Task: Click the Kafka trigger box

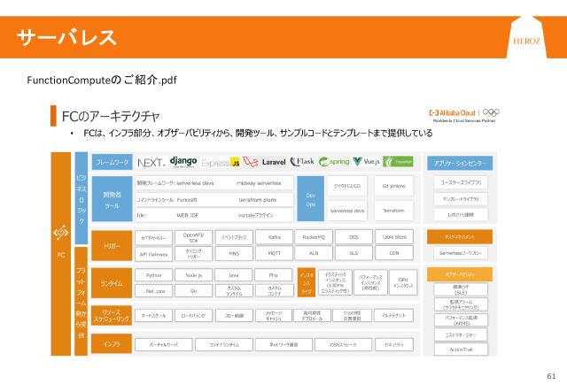Action: coord(274,237)
